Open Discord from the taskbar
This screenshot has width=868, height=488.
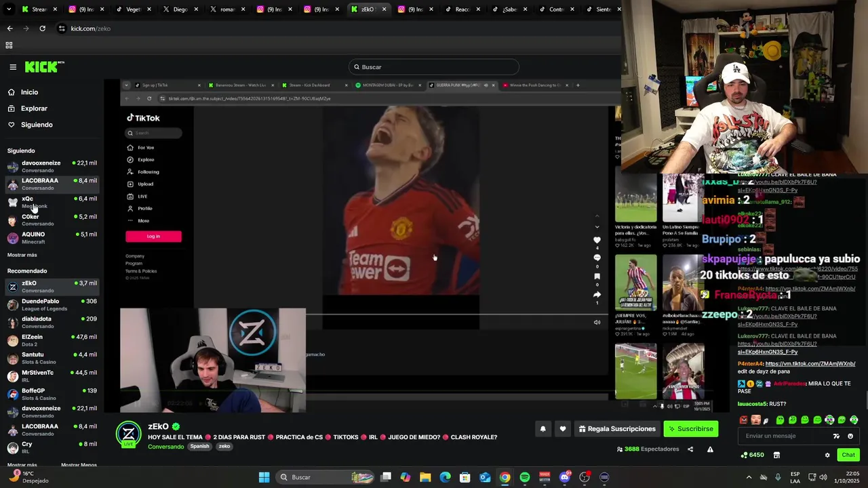click(x=565, y=477)
